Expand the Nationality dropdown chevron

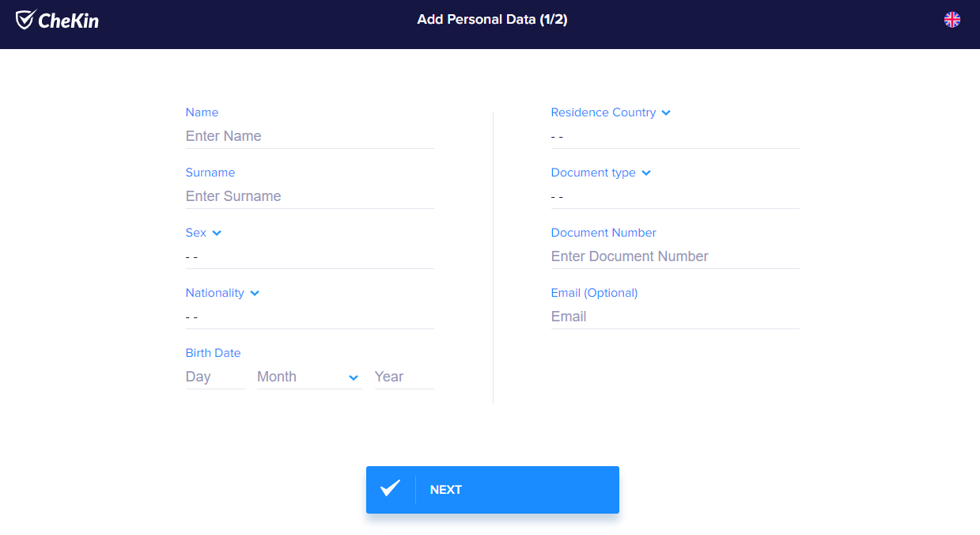click(255, 293)
